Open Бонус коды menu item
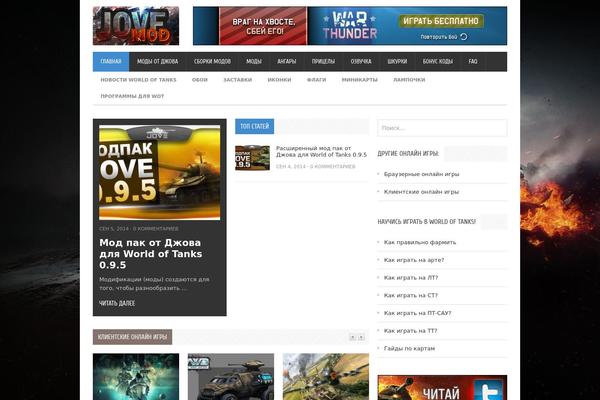 tap(438, 62)
